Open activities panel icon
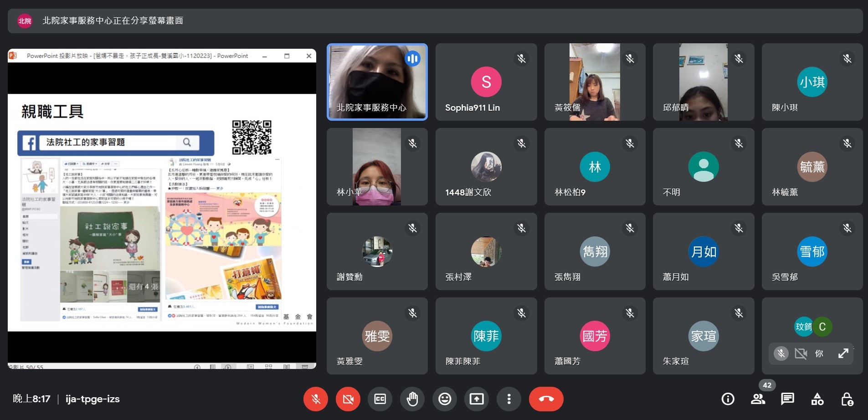This screenshot has width=868, height=420. (817, 399)
